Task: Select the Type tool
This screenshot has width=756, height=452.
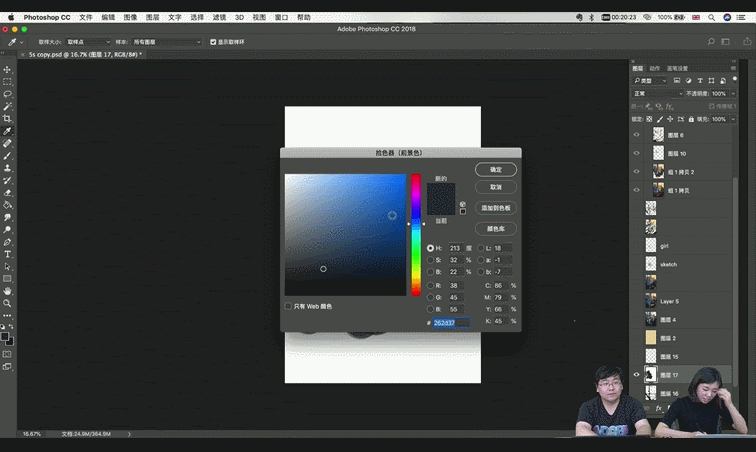Action: point(7,254)
